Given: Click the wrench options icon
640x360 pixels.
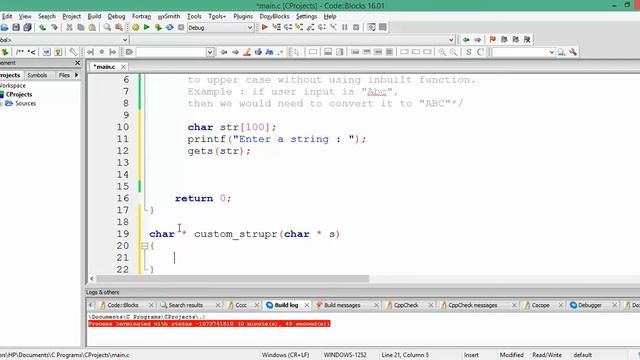Looking at the screenshot, I should pyautogui.click(x=573, y=52).
